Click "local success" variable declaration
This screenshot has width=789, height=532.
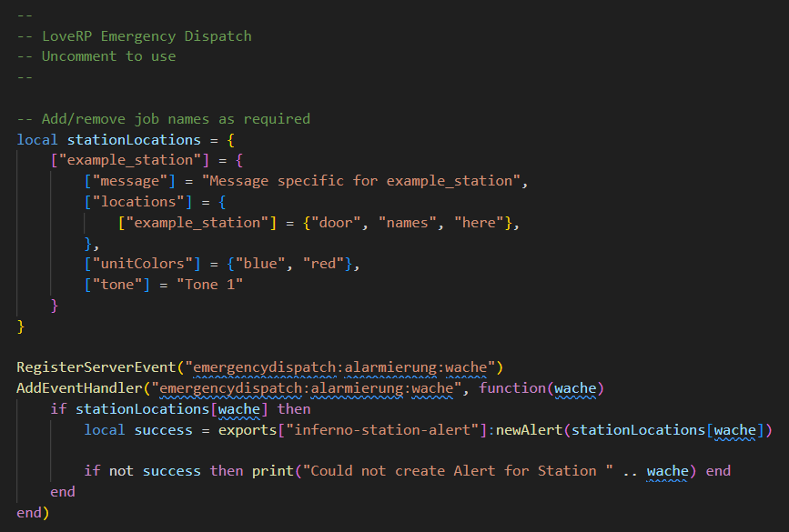(138, 430)
